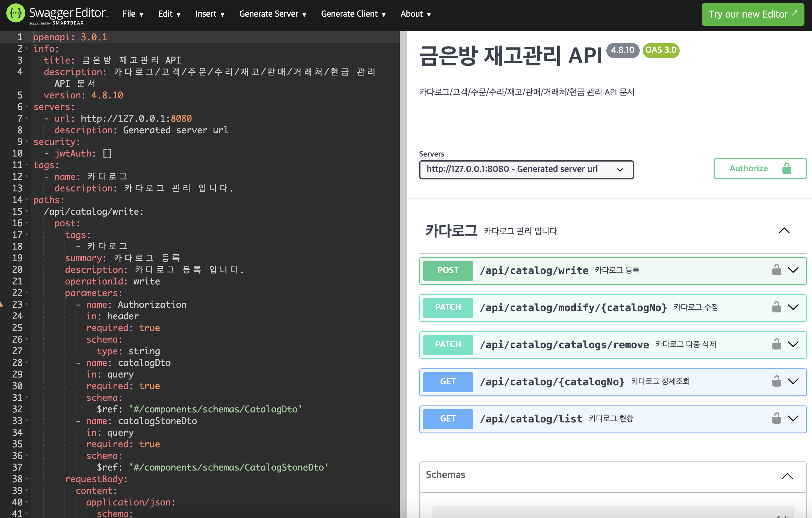Fold the parameters block on line 22
812x518 pixels.
click(x=27, y=293)
